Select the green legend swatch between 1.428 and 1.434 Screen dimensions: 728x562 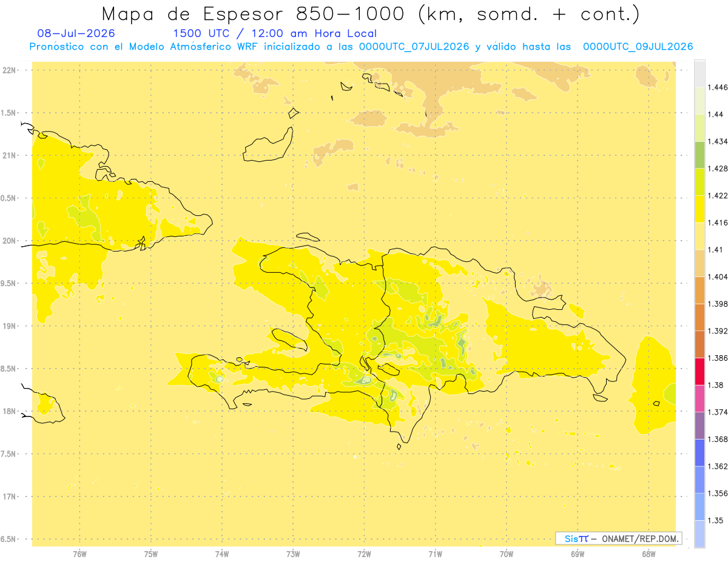pos(699,155)
